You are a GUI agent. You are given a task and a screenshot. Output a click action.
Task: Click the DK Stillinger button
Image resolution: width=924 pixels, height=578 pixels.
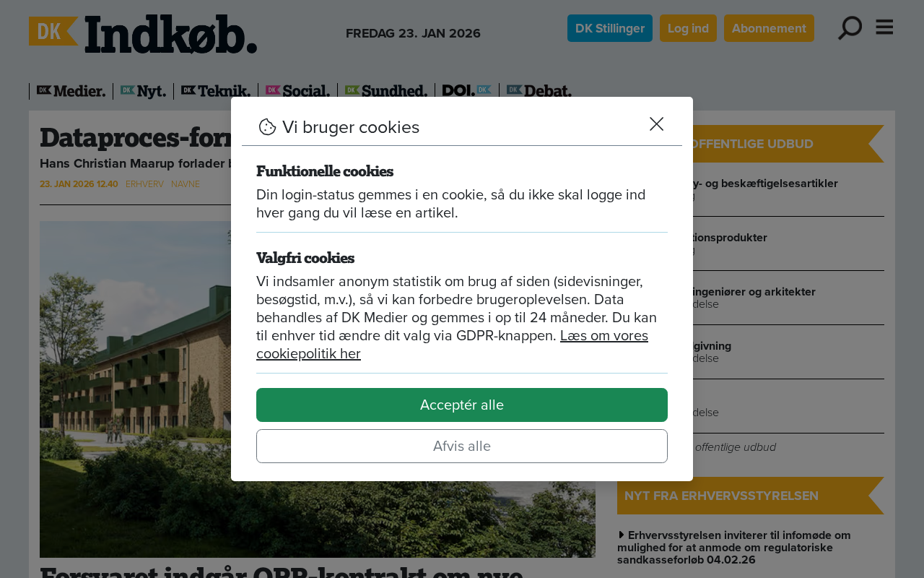click(x=610, y=28)
